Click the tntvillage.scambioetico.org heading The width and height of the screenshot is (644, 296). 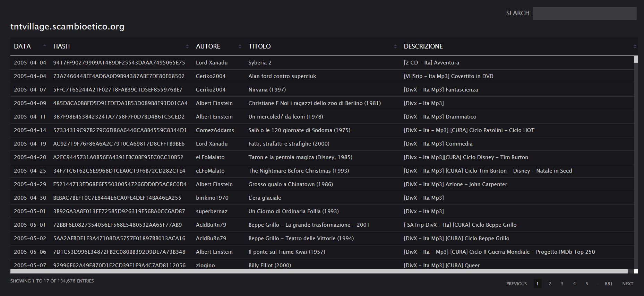[x=67, y=27]
